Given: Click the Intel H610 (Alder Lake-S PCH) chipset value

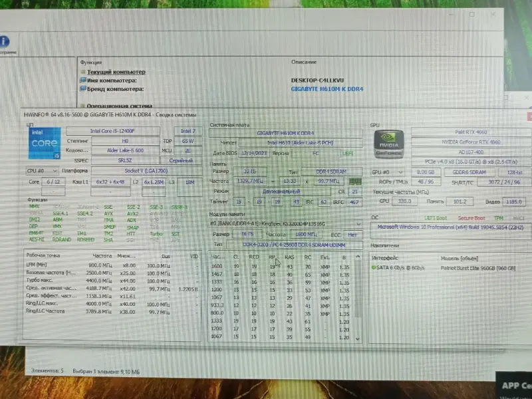Looking at the screenshot, I should click(300, 143).
